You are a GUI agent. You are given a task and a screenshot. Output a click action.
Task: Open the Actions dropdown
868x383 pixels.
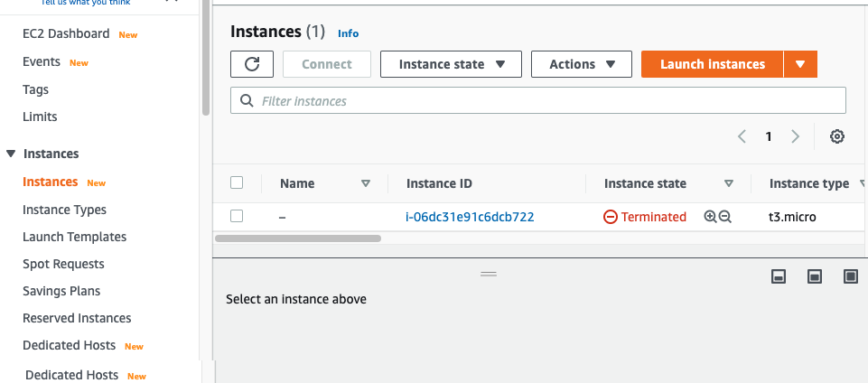pyautogui.click(x=582, y=64)
